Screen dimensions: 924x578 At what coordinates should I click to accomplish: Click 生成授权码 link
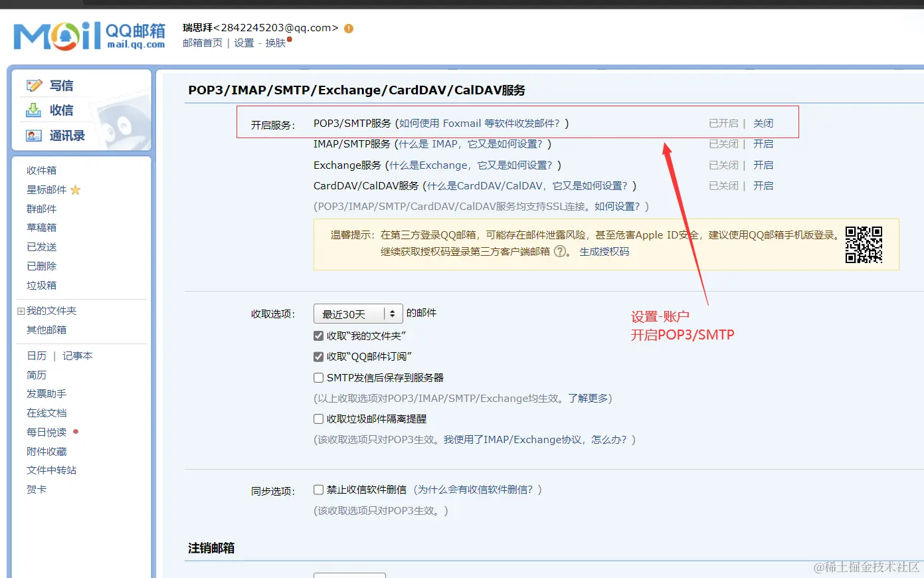[x=605, y=252]
